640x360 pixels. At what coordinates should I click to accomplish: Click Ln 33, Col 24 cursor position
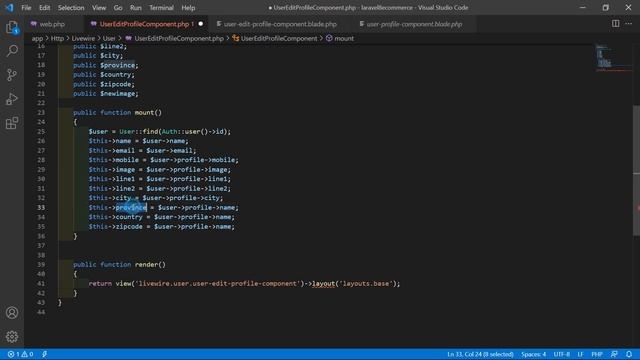(x=480, y=354)
